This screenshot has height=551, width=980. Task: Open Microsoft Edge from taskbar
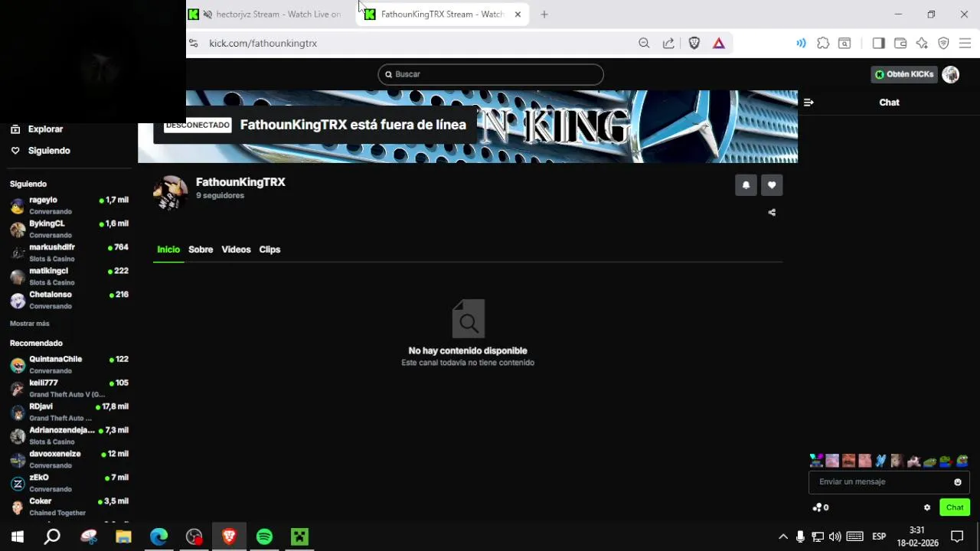click(x=158, y=536)
